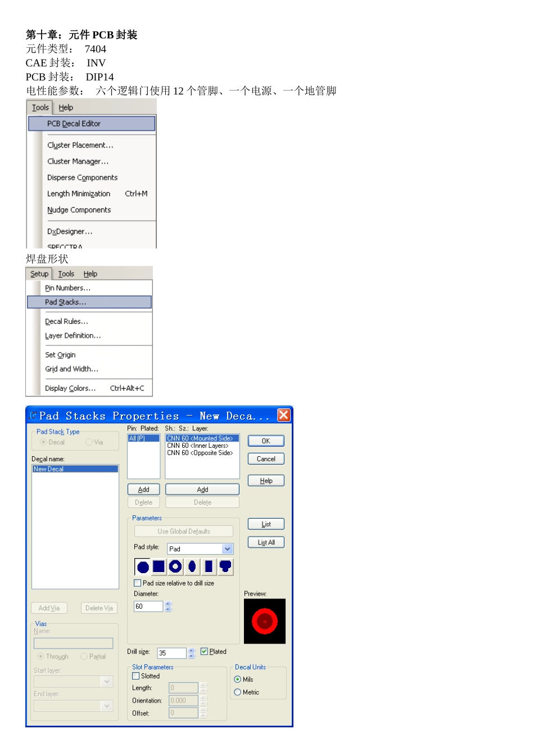Select the odd pad shape icon

click(x=225, y=566)
